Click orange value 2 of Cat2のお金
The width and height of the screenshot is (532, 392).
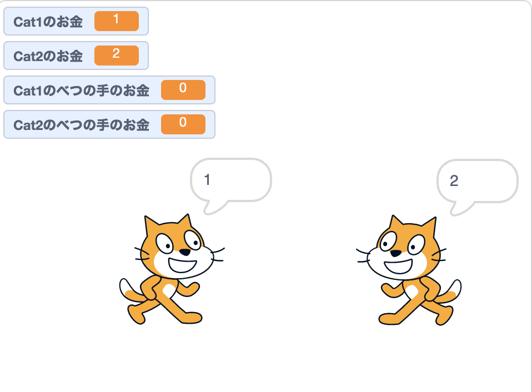[x=117, y=56]
